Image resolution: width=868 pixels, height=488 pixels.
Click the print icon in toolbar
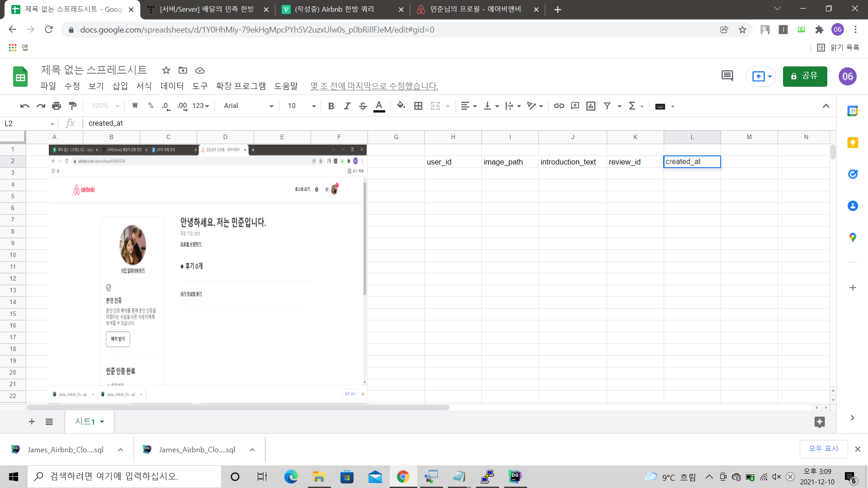(x=57, y=106)
